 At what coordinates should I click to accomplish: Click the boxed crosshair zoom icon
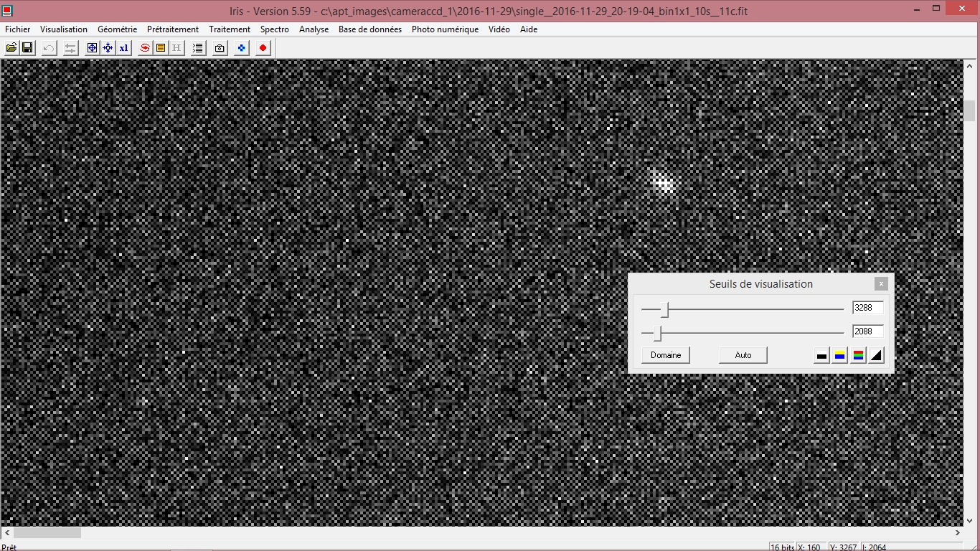92,48
